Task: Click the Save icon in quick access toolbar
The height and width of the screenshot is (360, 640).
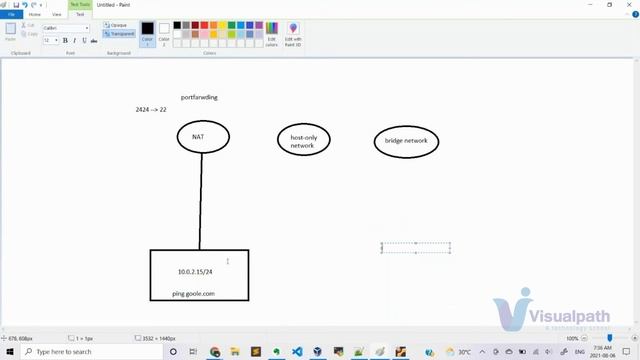Action: click(16, 5)
